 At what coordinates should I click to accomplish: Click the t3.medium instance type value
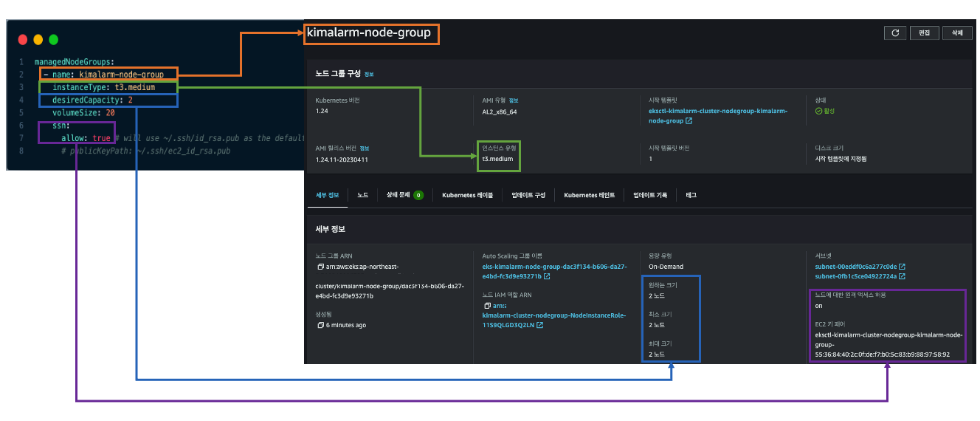pos(497,159)
